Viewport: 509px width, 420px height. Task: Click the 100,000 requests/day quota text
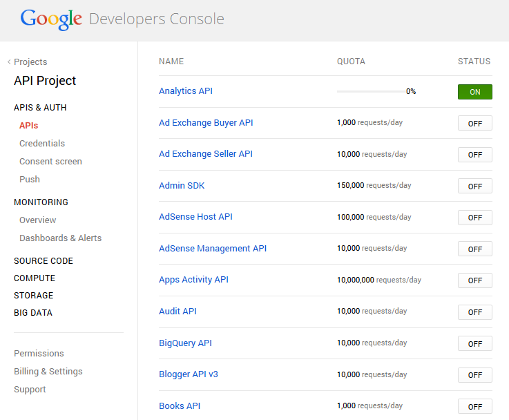click(374, 217)
